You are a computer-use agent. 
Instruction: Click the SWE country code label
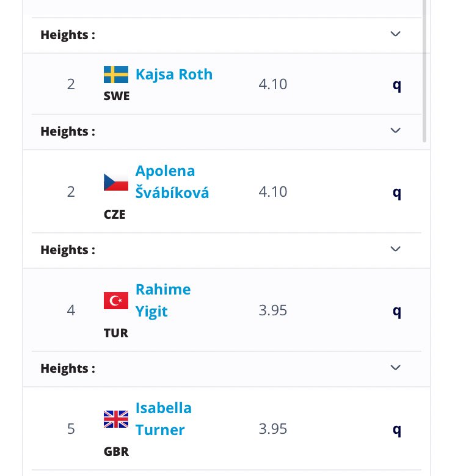pos(117,96)
